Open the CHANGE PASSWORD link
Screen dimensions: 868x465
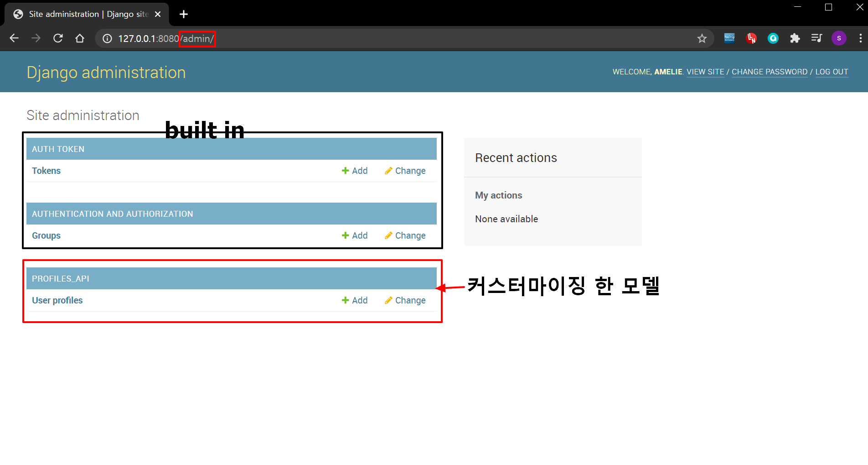[770, 72]
